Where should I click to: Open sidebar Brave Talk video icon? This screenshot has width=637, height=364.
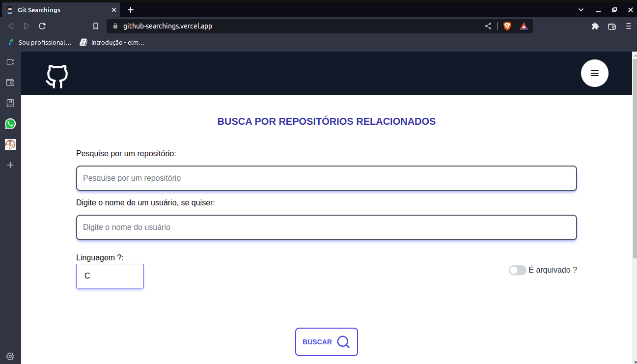point(10,62)
